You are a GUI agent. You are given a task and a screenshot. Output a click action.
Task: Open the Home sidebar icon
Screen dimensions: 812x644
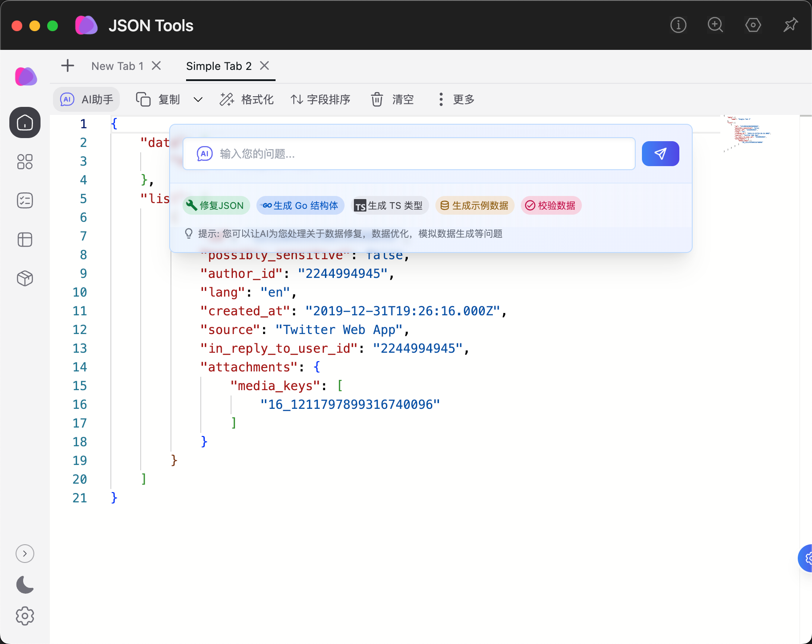point(25,122)
